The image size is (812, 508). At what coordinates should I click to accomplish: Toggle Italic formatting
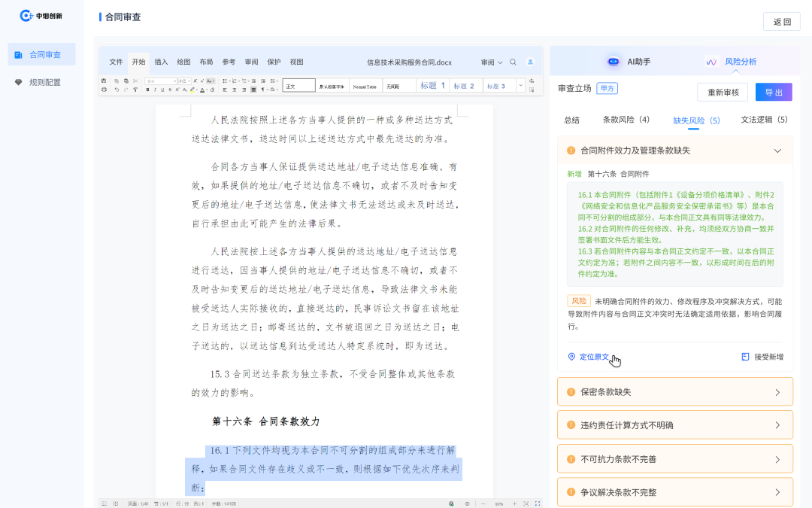pyautogui.click(x=156, y=90)
